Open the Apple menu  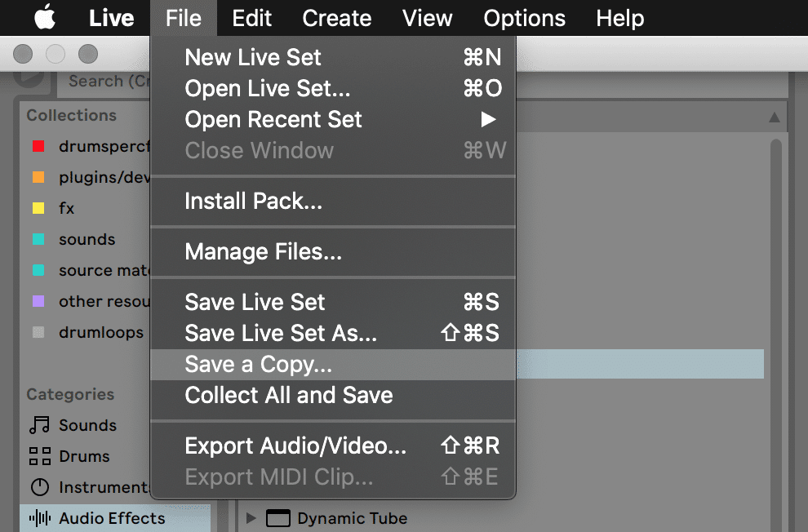[45, 17]
